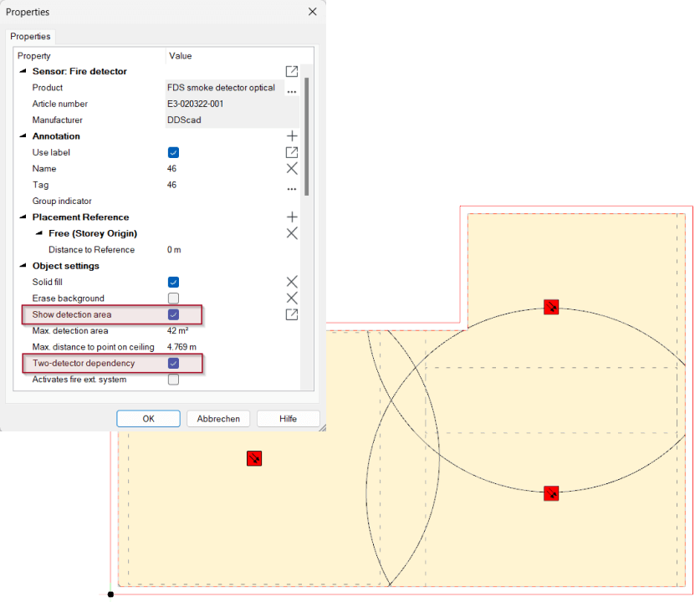Select the Properties tab

click(32, 37)
